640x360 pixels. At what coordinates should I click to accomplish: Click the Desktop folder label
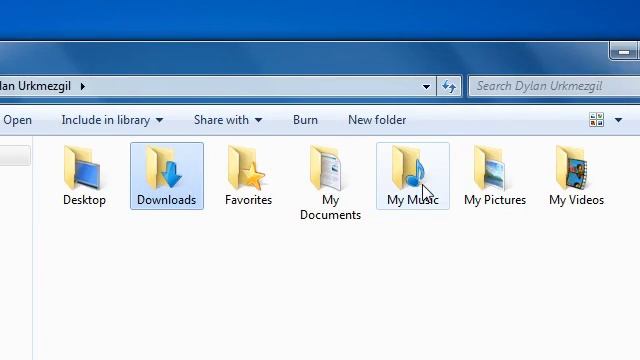[x=84, y=200]
